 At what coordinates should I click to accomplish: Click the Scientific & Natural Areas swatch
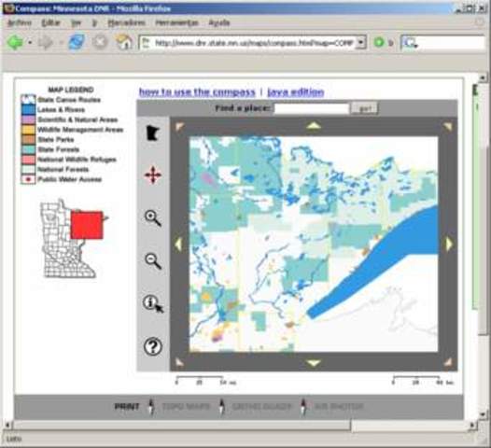tap(28, 119)
